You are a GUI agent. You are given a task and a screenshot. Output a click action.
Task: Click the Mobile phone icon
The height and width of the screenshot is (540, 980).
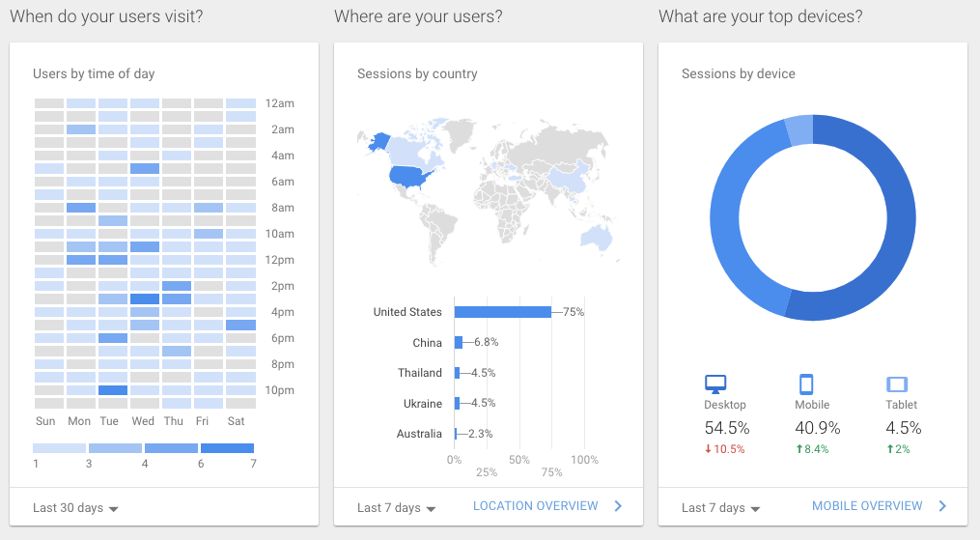pyautogui.click(x=806, y=384)
